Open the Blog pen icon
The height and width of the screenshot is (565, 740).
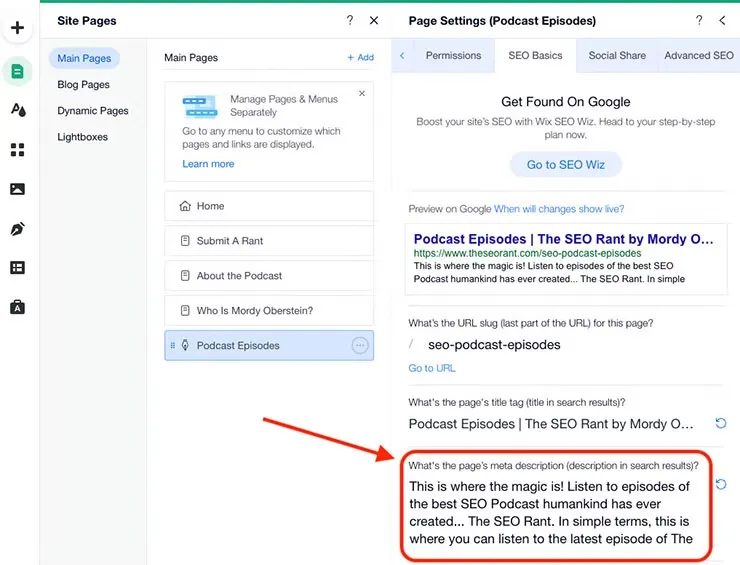pos(17,229)
